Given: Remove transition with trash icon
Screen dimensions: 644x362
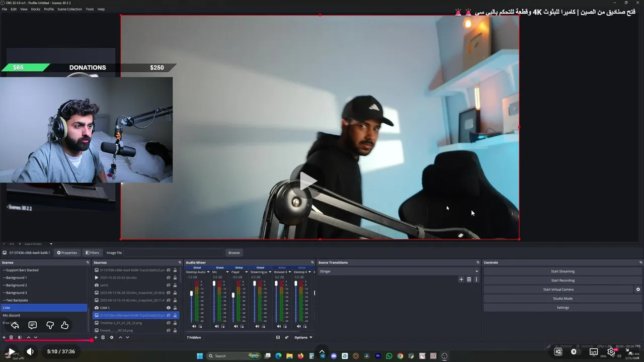Looking at the screenshot, I should (469, 279).
